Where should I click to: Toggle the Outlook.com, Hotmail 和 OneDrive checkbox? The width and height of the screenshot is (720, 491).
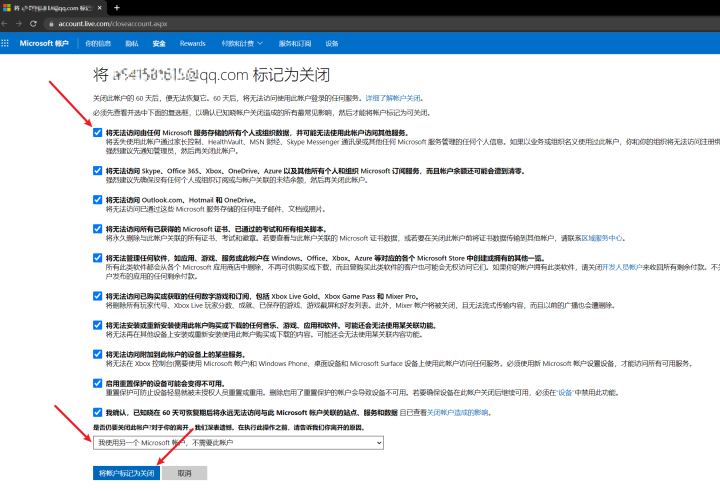coord(97,200)
